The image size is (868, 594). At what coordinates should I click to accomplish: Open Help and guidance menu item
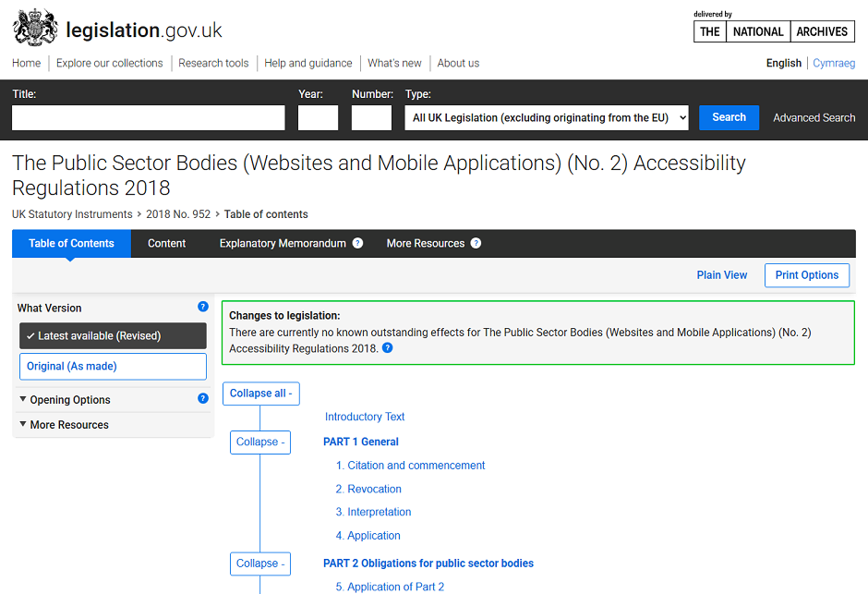(x=307, y=63)
